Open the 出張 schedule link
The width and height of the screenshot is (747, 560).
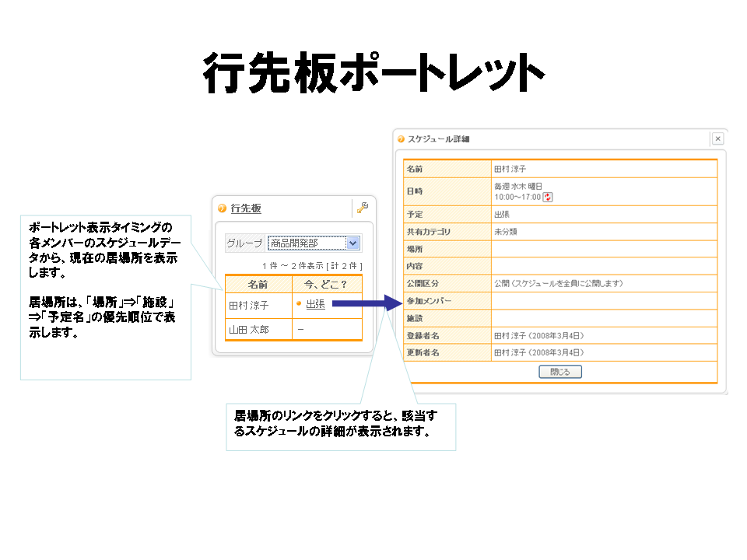tap(315, 304)
